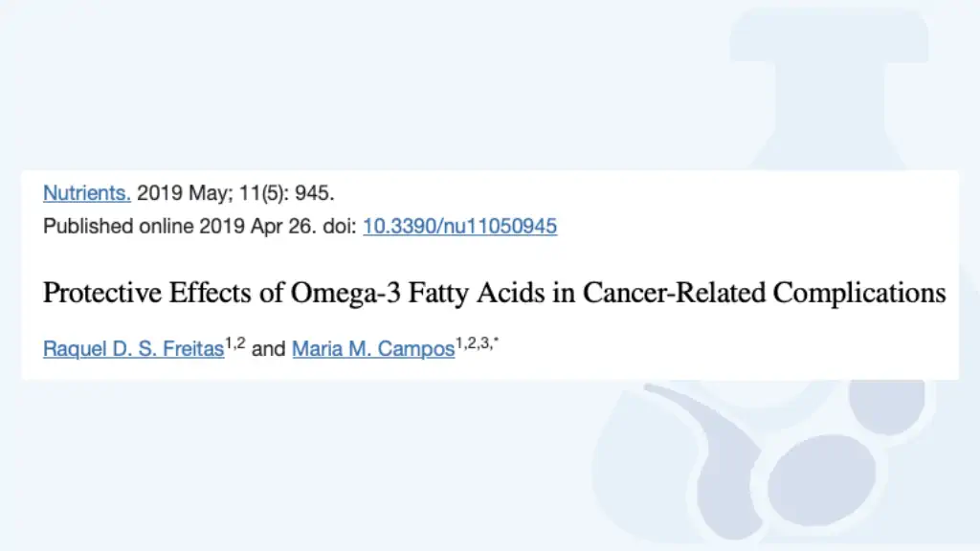Open the DOI link 10.3390/nu11050945

[459, 226]
